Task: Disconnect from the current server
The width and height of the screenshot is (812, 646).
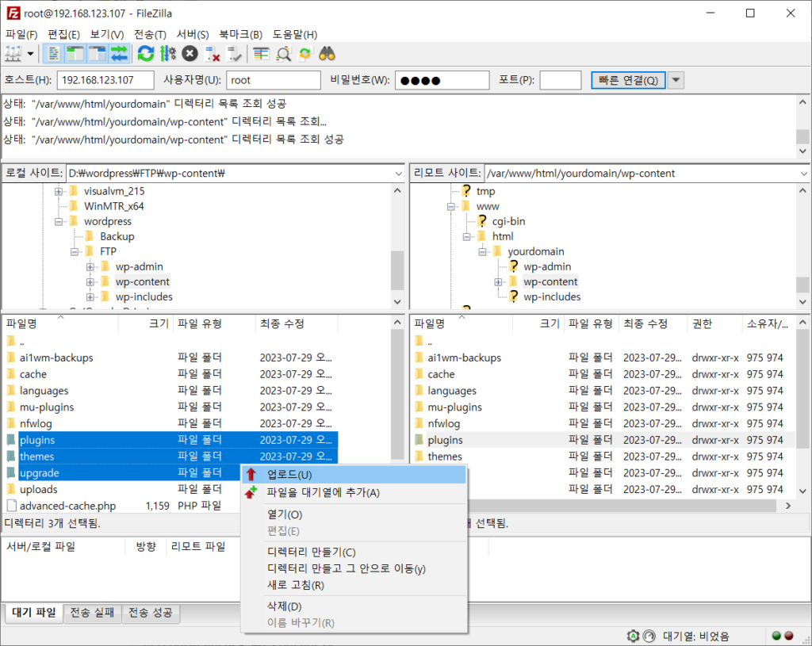Action: 212,54
